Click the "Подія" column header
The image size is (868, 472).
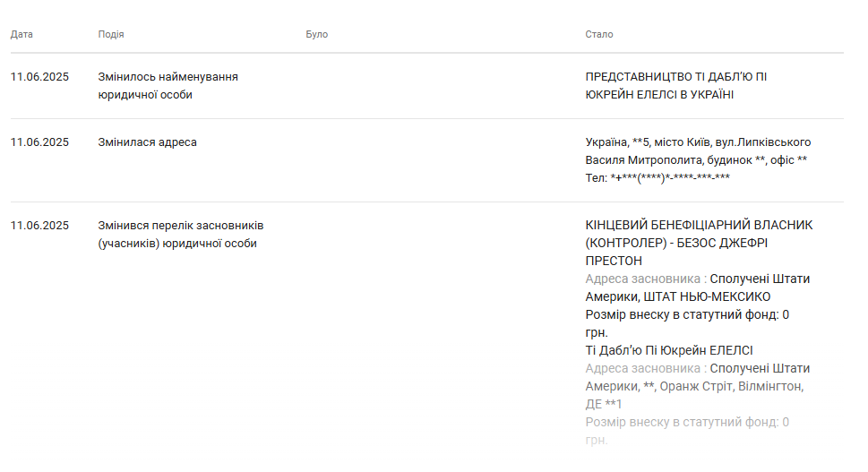[x=111, y=34]
